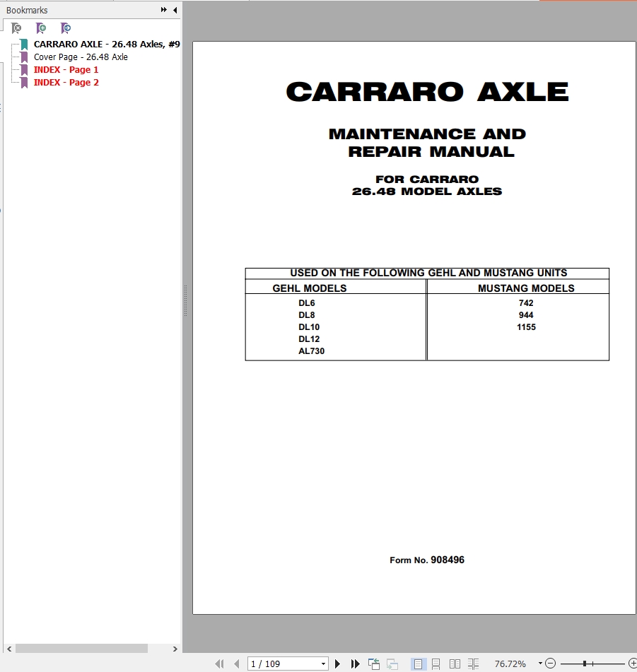This screenshot has width=637, height=672.
Task: Open the zoom level dropdown arrow
Action: click(x=540, y=664)
